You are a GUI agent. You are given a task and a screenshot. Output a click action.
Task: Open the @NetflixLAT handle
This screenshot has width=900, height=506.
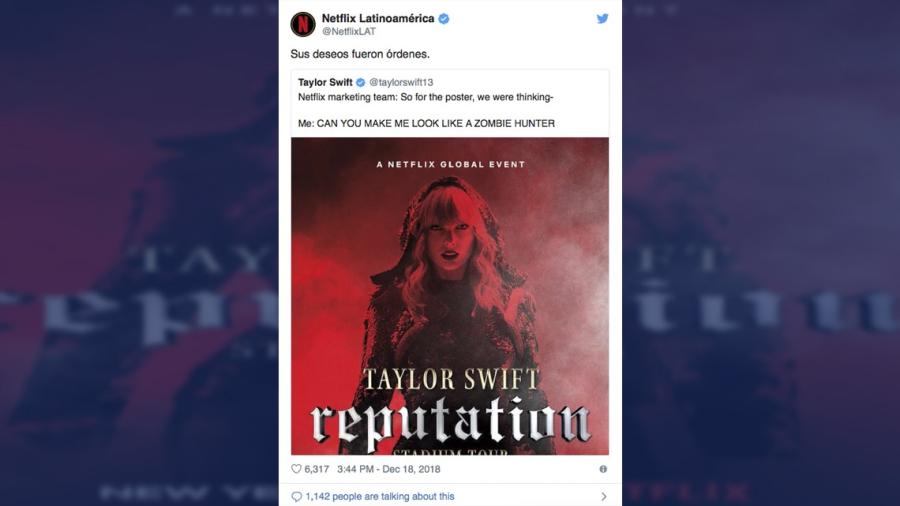pos(349,32)
